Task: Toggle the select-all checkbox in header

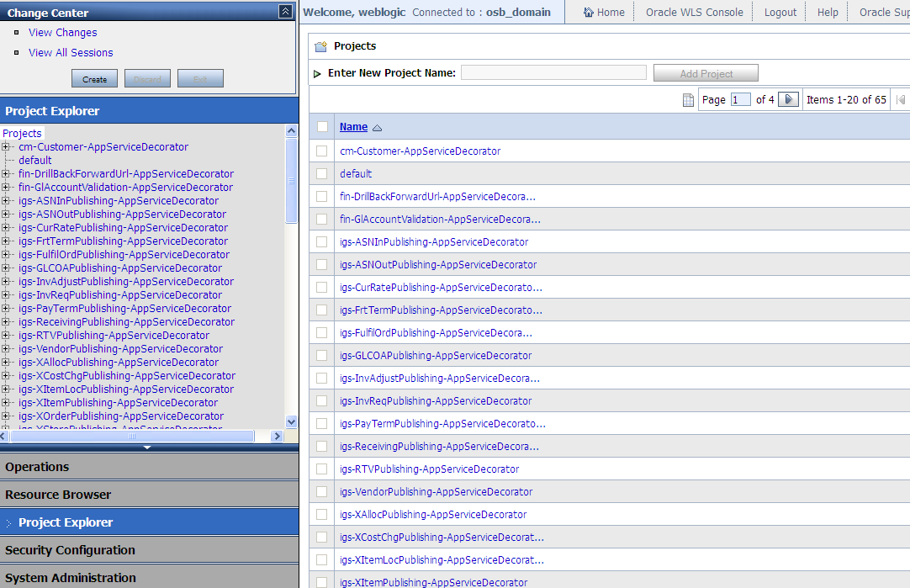Action: click(x=323, y=126)
